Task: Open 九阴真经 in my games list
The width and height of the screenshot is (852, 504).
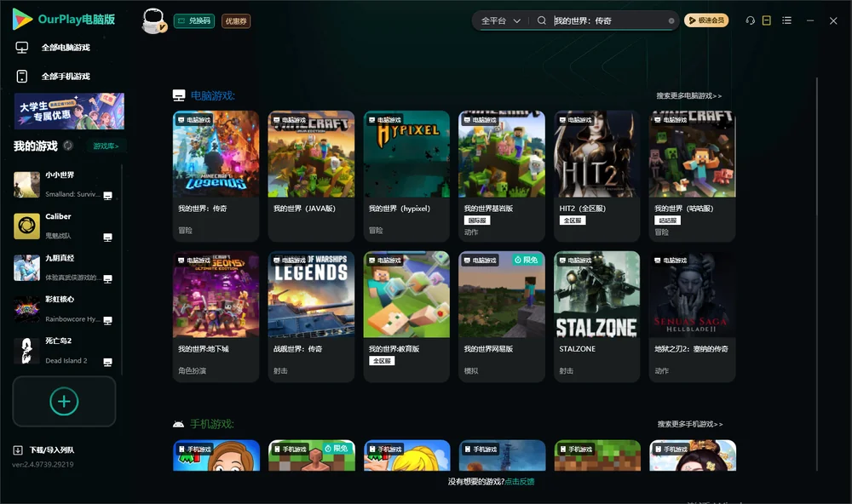Action: click(64, 267)
